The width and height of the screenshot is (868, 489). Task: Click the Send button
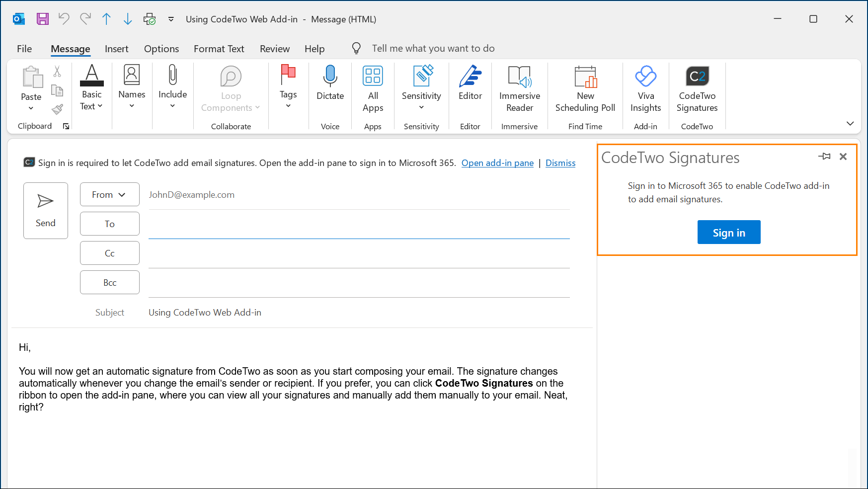46,211
